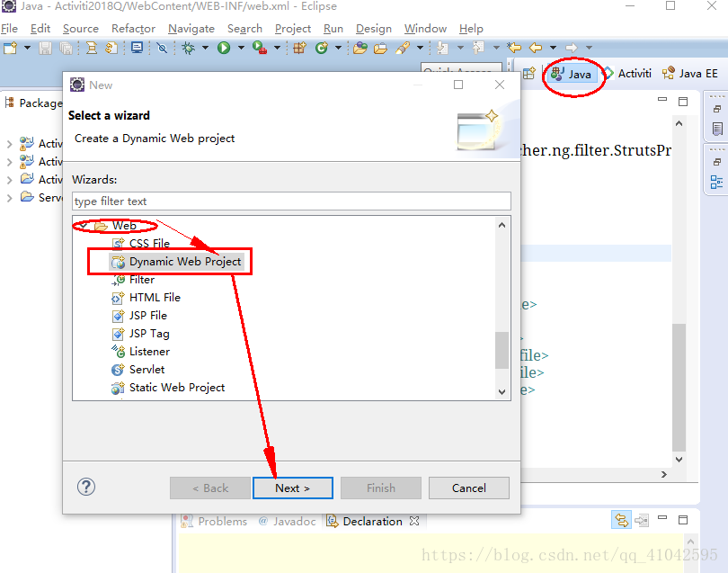Close the Declaration tab
This screenshot has height=573, width=728.
[x=414, y=522]
